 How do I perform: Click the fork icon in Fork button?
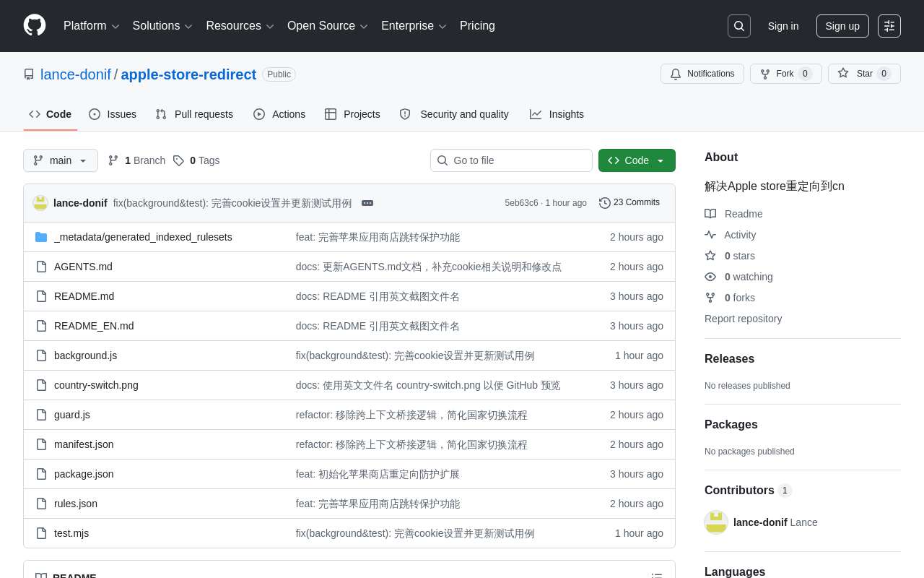click(765, 74)
